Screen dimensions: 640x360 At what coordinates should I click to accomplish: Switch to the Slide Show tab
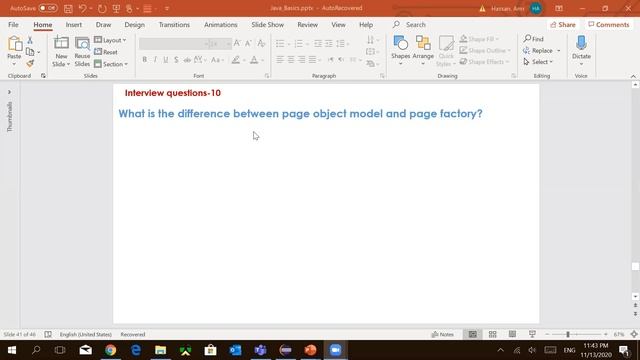(x=267, y=24)
